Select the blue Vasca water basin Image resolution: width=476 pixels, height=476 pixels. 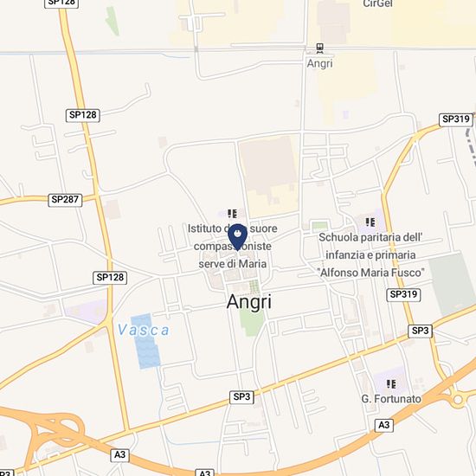145,342
